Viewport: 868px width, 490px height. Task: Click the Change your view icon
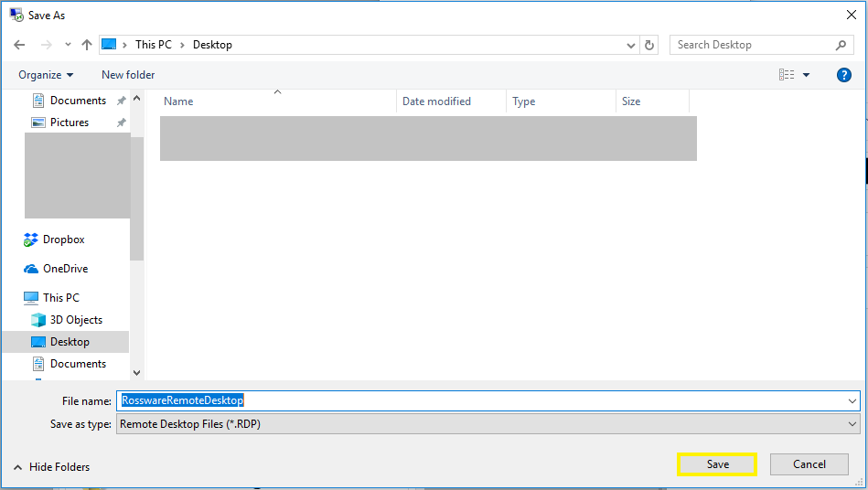tap(787, 75)
